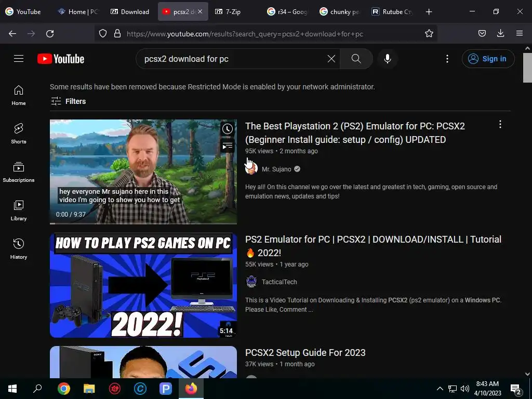532x399 pixels.
Task: Open Library in the sidebar
Action: coord(19,210)
